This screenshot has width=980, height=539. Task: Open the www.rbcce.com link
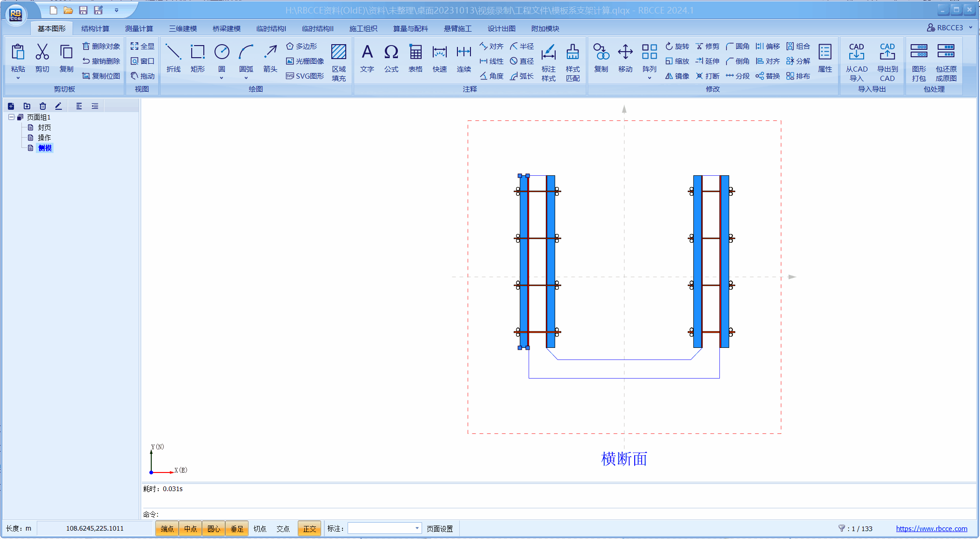tap(931, 529)
